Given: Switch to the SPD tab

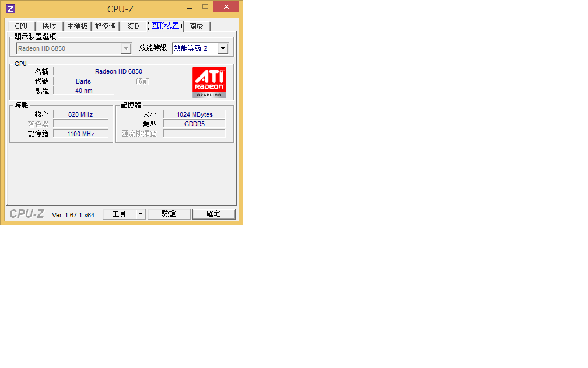Looking at the screenshot, I should click(x=133, y=26).
